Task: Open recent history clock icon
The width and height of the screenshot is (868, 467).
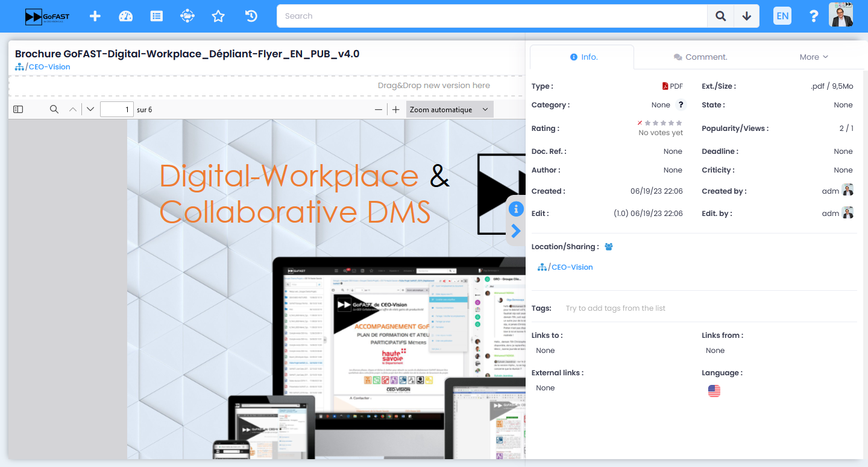Action: coord(251,16)
